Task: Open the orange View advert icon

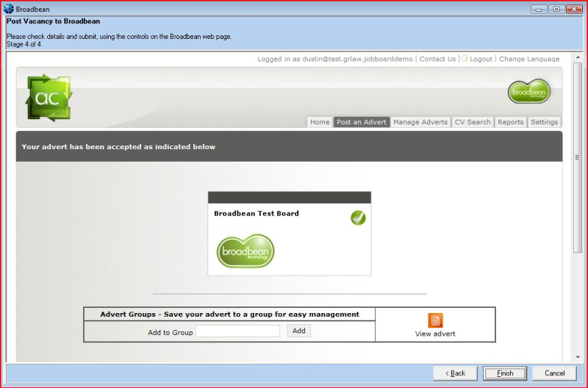Action: click(x=435, y=320)
